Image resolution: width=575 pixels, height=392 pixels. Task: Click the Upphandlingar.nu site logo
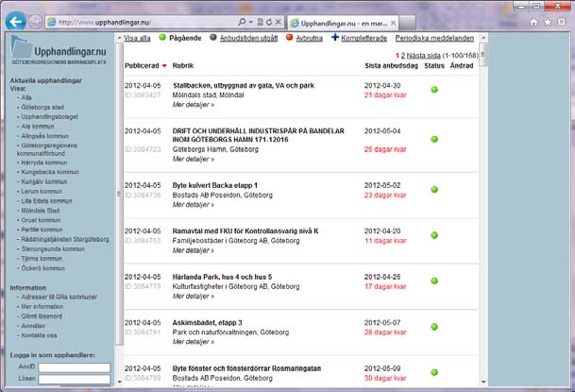[59, 50]
